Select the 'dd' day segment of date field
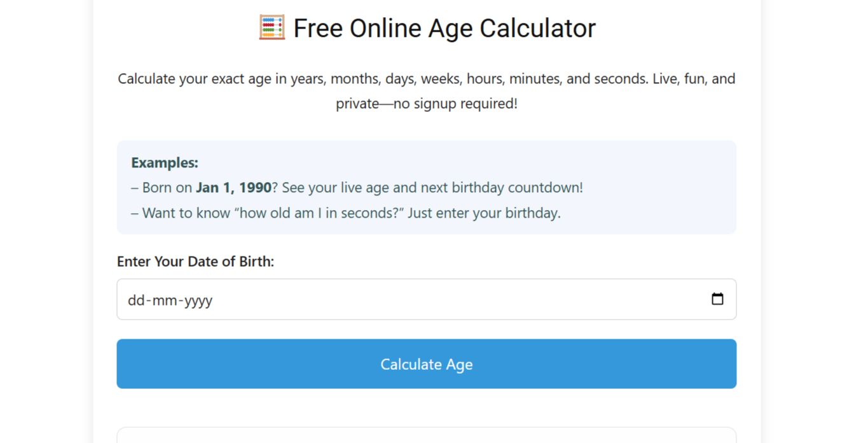 click(x=136, y=300)
